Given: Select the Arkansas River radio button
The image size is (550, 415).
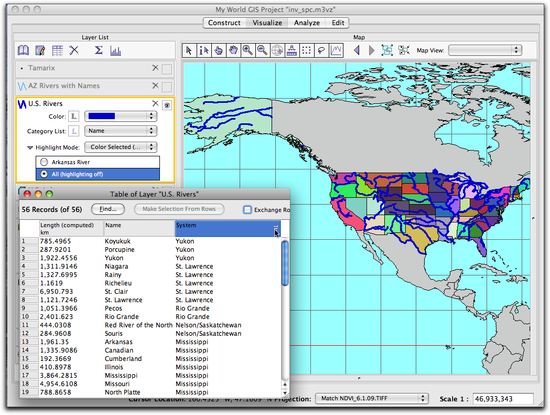Looking at the screenshot, I should pos(44,162).
